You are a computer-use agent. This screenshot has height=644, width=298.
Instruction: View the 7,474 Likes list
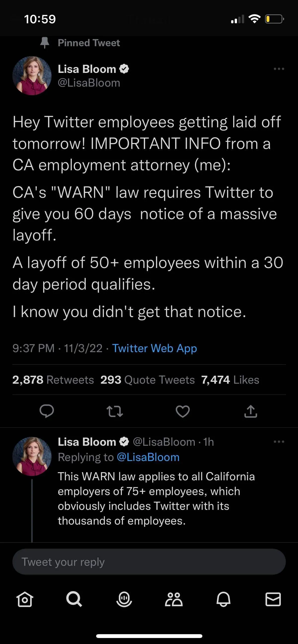230,380
